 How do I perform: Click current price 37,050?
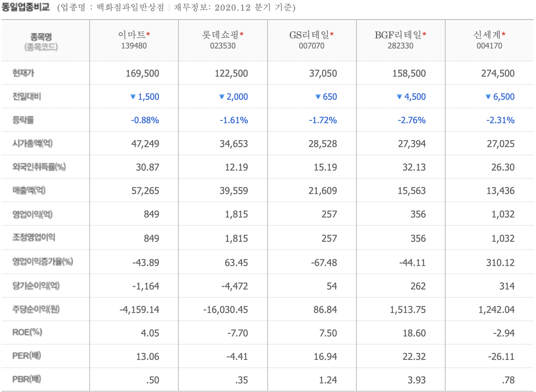[x=323, y=74]
